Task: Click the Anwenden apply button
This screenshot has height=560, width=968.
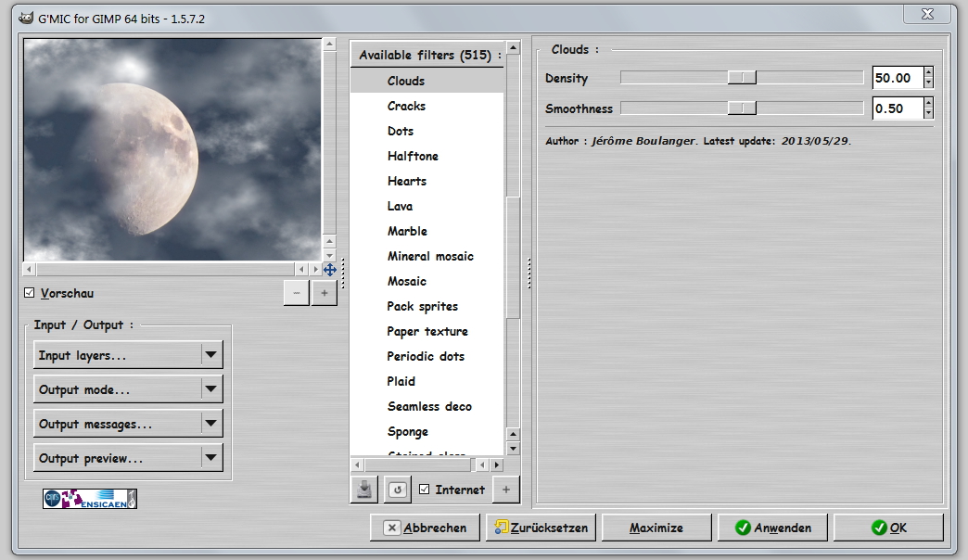Action: click(x=772, y=528)
